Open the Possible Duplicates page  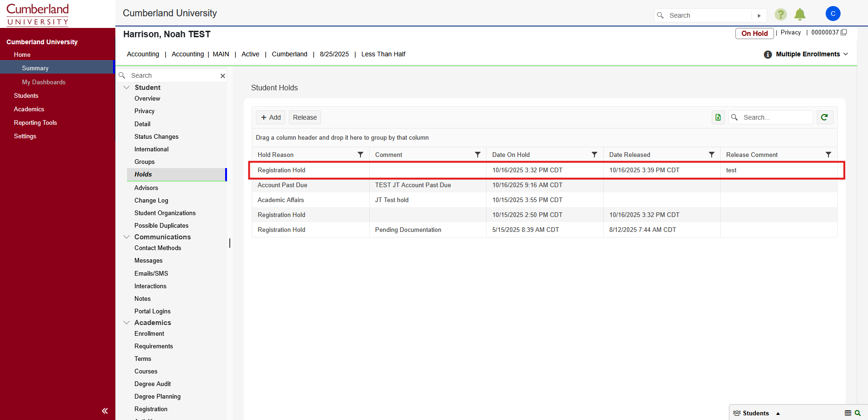(x=161, y=225)
